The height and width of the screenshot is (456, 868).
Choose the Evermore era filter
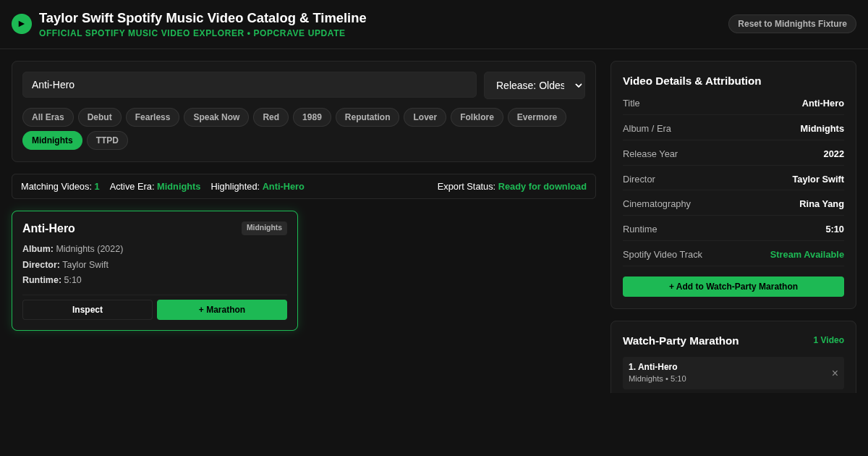tap(537, 117)
